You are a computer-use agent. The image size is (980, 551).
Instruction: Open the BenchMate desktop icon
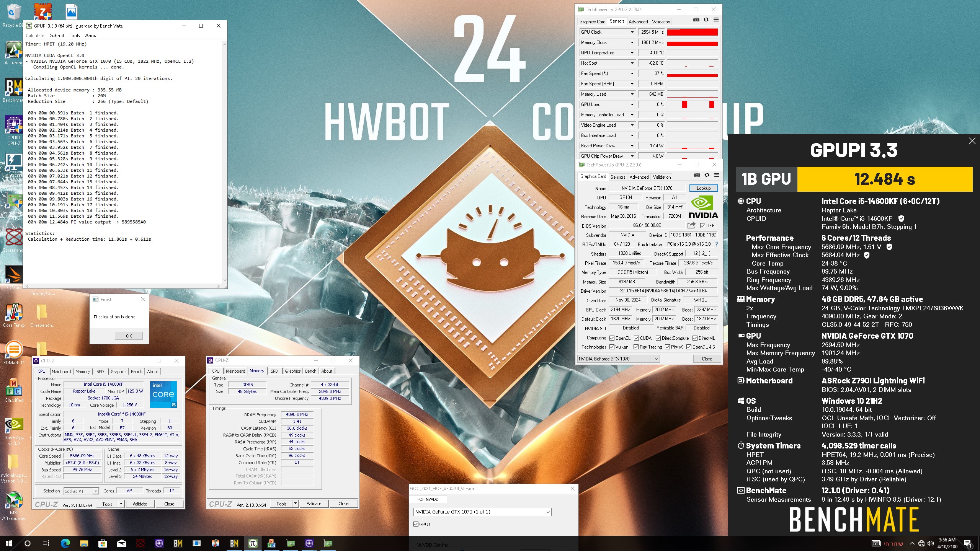pyautogui.click(x=14, y=90)
